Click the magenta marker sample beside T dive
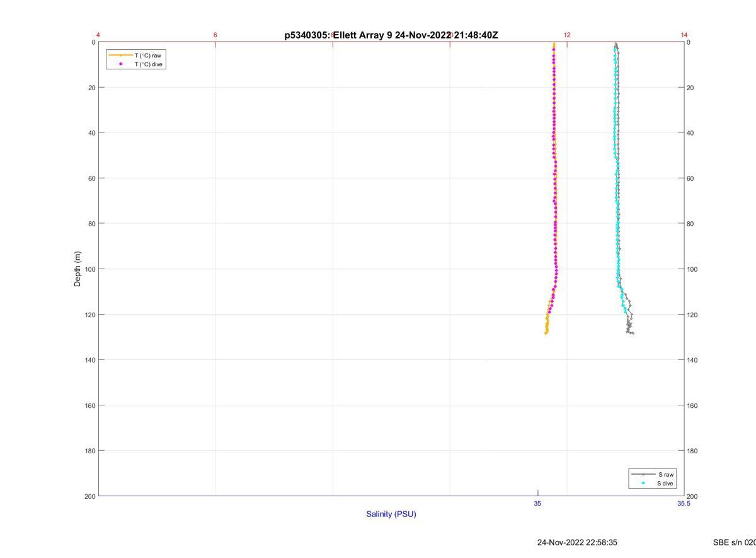The image size is (756, 558). point(120,64)
